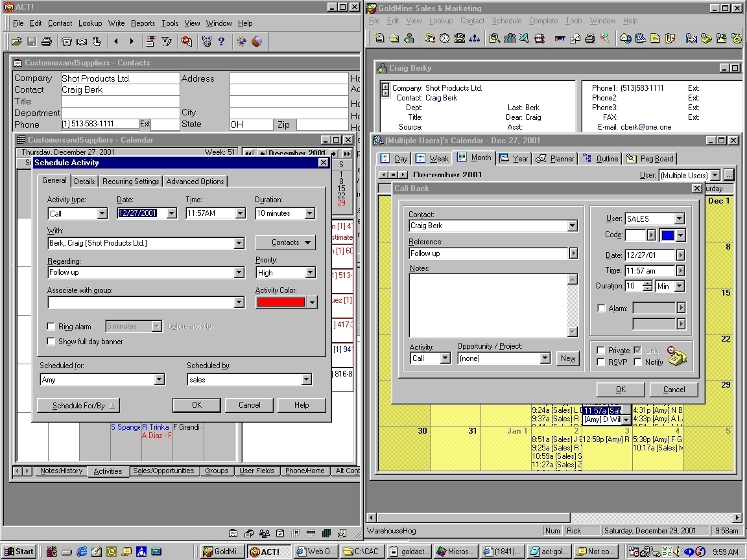Check the Show full day banner option

[51, 342]
